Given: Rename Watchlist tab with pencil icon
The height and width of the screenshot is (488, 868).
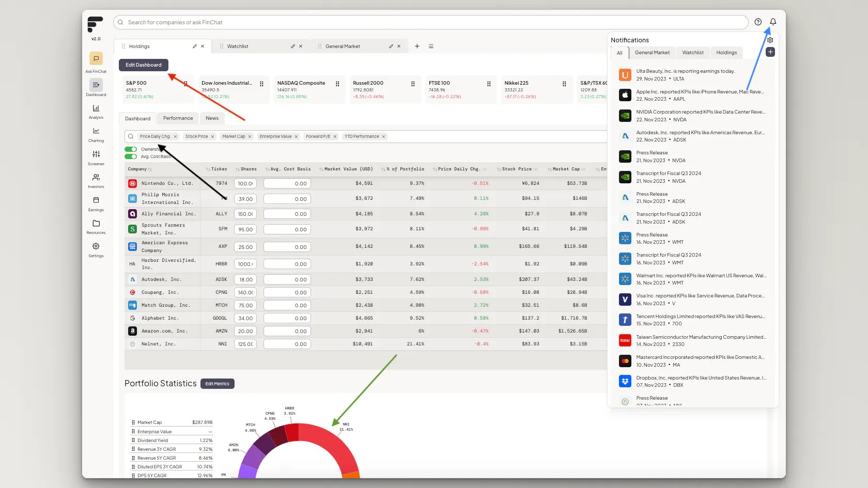Looking at the screenshot, I should point(293,46).
